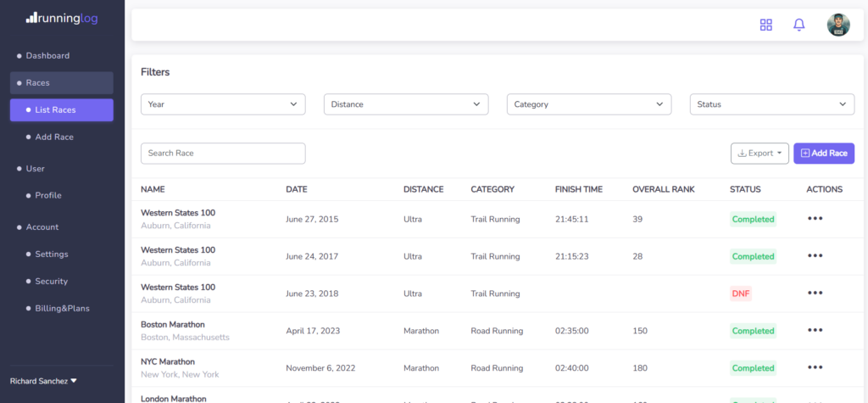Open the user avatar in top bar
This screenshot has width=868, height=403.
point(837,25)
